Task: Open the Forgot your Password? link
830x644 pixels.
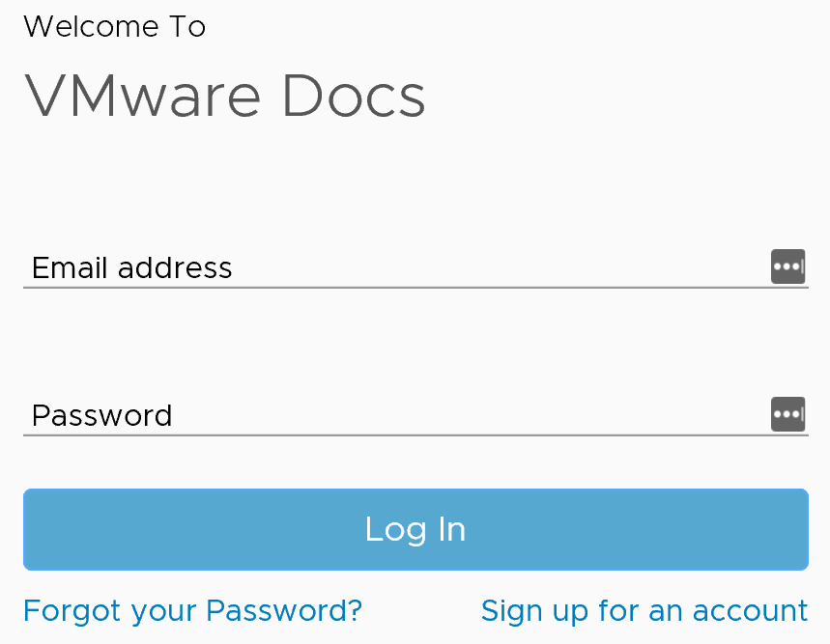Action: pos(192,611)
